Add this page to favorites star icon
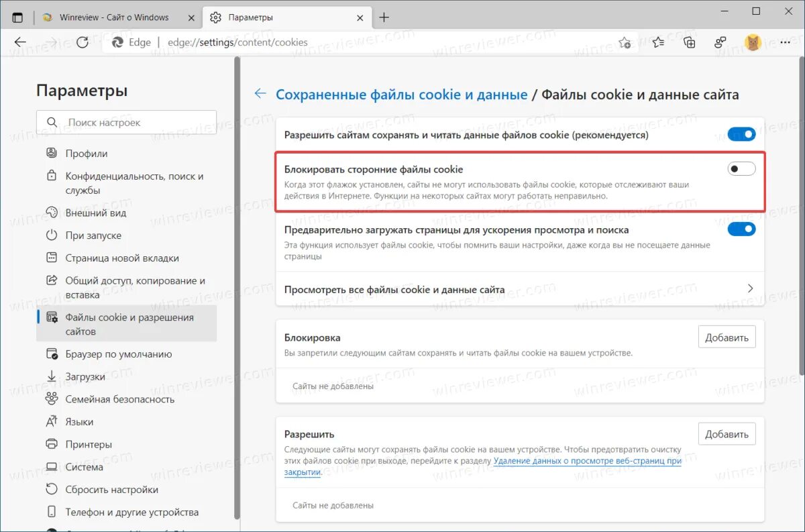 pyautogui.click(x=625, y=42)
